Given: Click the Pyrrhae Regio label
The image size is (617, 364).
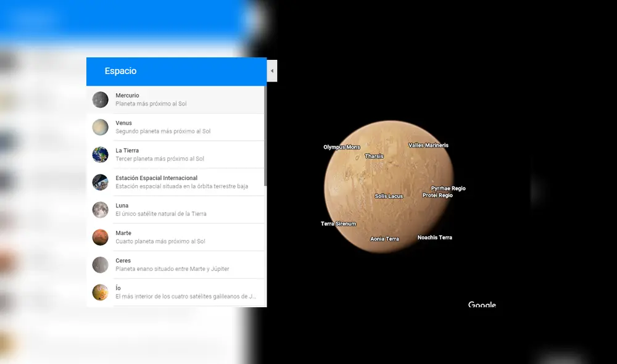Looking at the screenshot, I should pos(449,188).
